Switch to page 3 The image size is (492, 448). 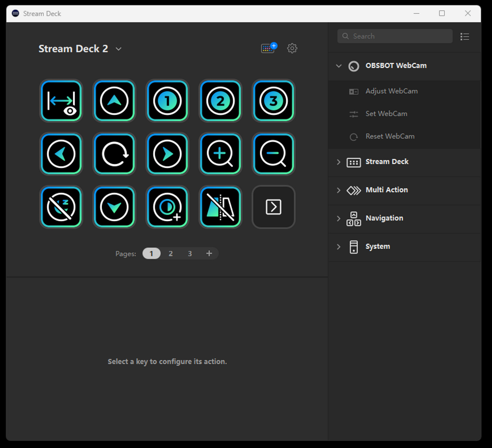pos(190,253)
